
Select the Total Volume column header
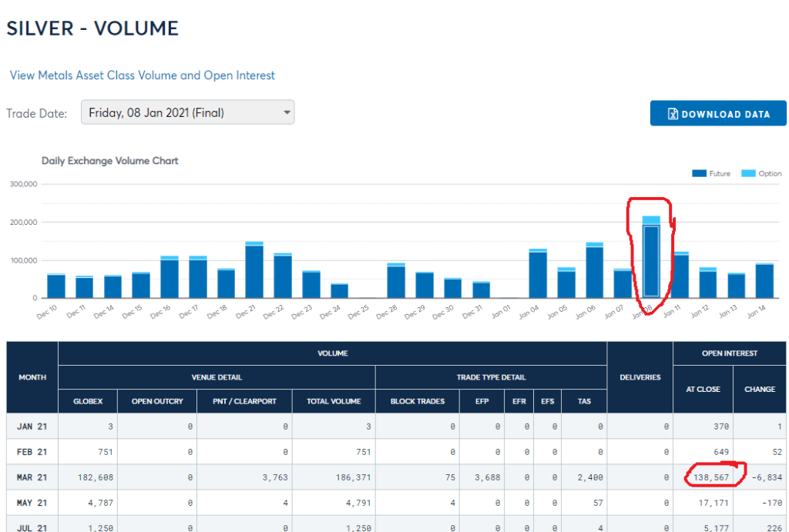tap(334, 401)
